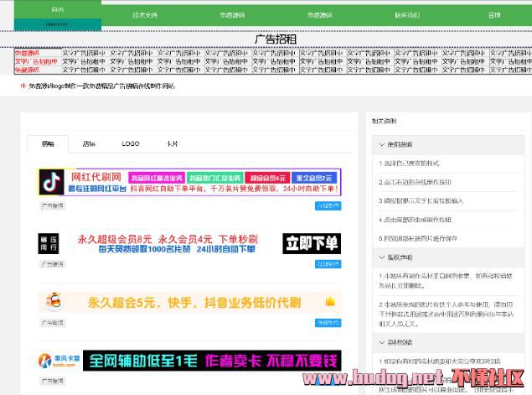Switch to the tab between the first tab and LOGO
The width and height of the screenshot is (532, 395).
(89, 144)
